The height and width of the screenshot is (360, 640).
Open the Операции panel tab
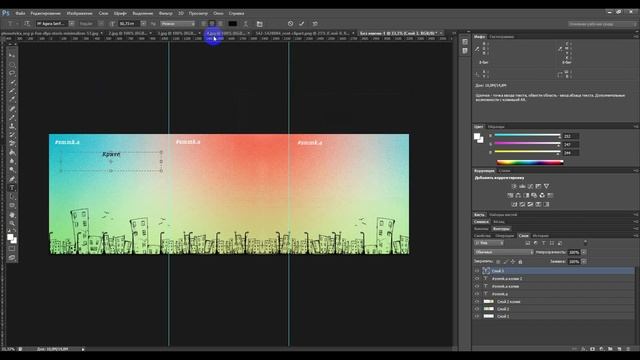click(x=504, y=236)
